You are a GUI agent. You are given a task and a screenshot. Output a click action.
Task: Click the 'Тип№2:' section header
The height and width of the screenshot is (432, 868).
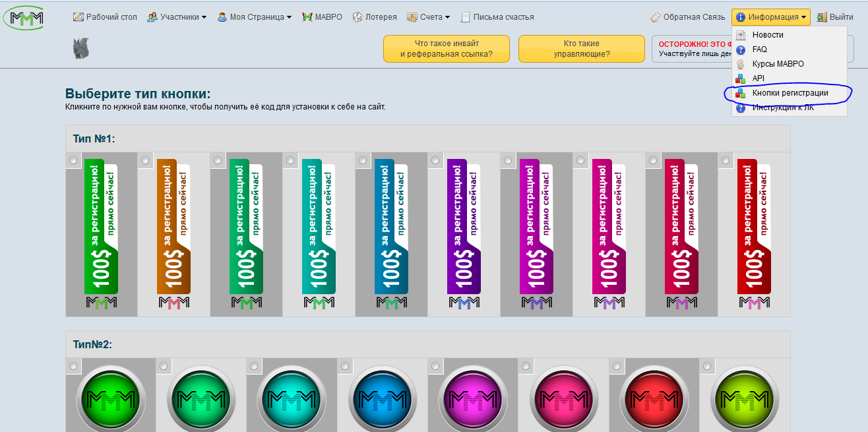coord(92,344)
